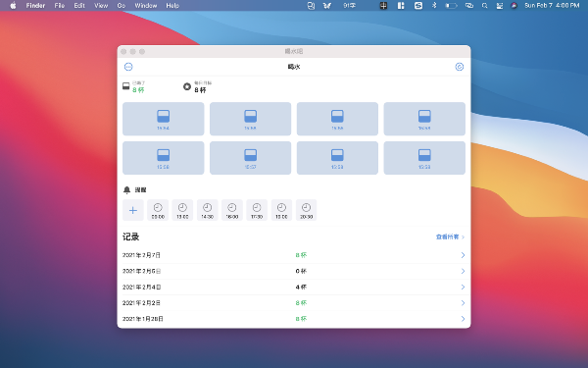Select the third cup tile in the bottom row
The height and width of the screenshot is (368, 588).
coord(337,158)
